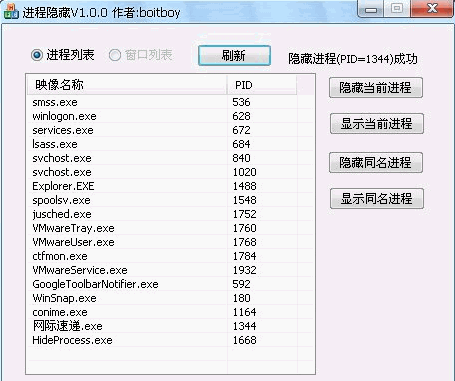Click the 隐藏进程(PID=1344)成功 status message
This screenshot has height=381, width=455.
tap(353, 59)
